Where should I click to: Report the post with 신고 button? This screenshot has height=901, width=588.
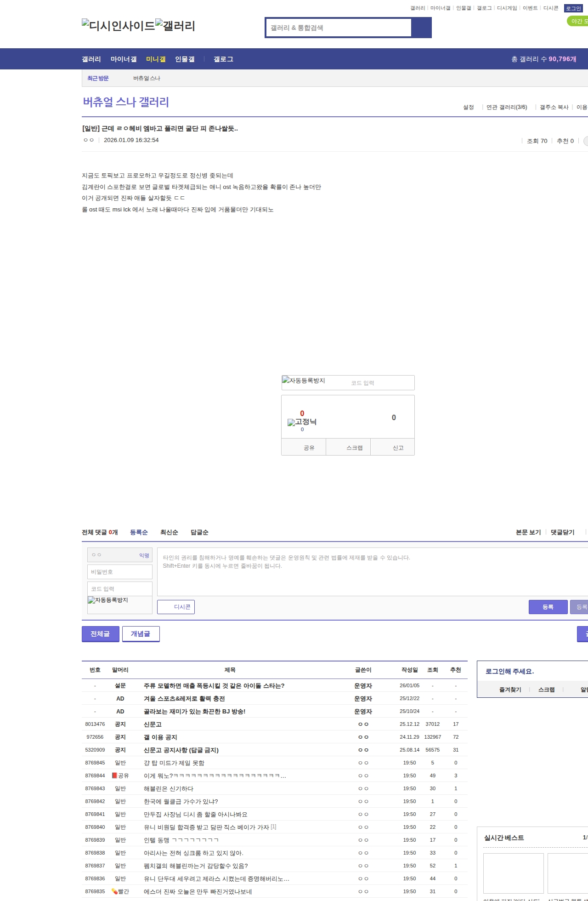tap(393, 447)
